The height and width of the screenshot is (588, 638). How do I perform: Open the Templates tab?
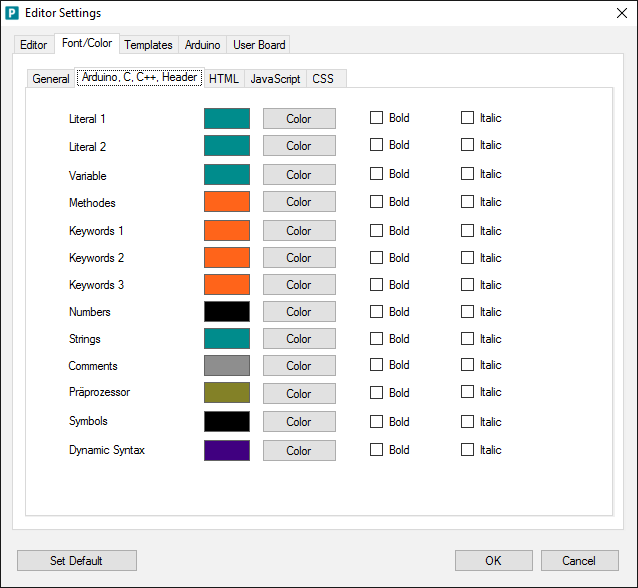[x=148, y=45]
